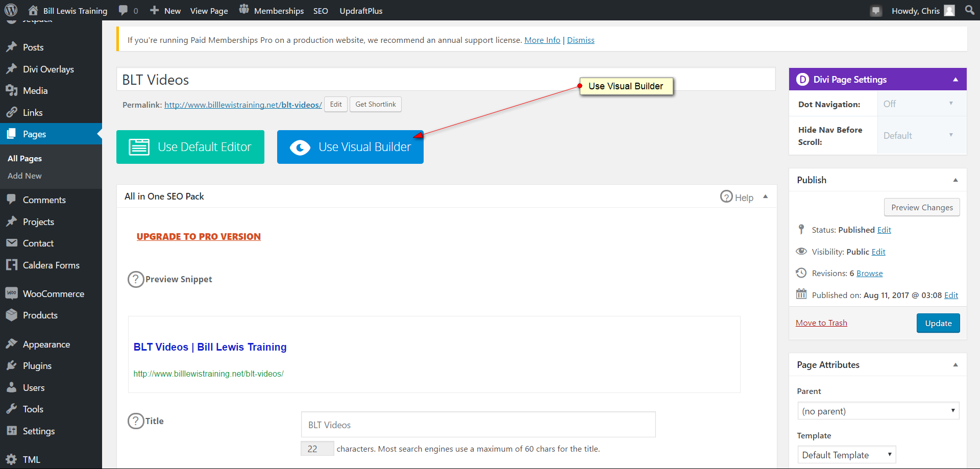Viewport: 980px width, 469px height.
Task: Open the SEO admin bar menu
Action: click(x=321, y=11)
